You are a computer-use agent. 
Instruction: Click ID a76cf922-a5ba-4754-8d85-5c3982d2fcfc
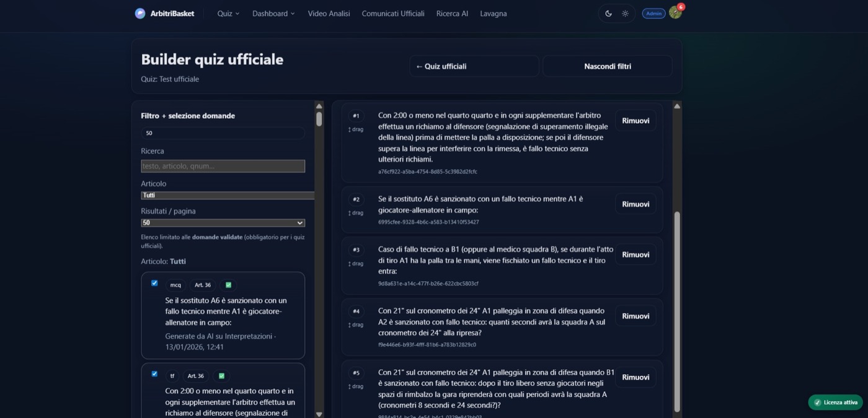point(428,172)
